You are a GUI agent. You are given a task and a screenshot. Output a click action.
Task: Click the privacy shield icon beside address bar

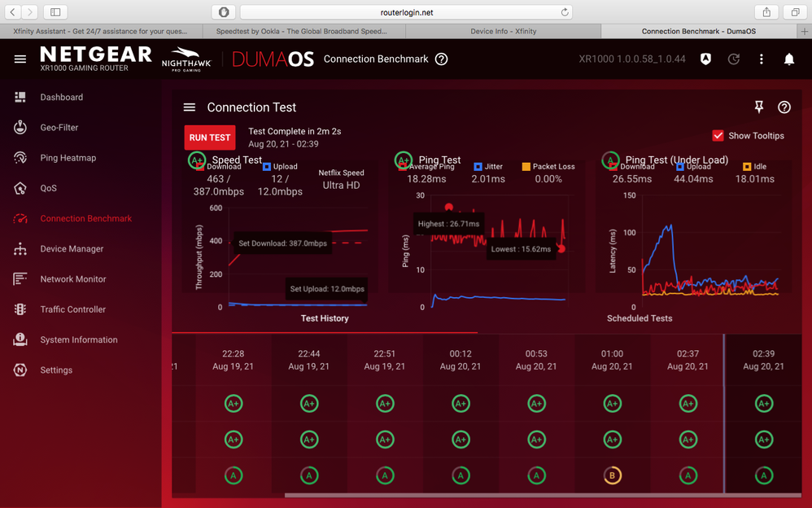click(224, 12)
